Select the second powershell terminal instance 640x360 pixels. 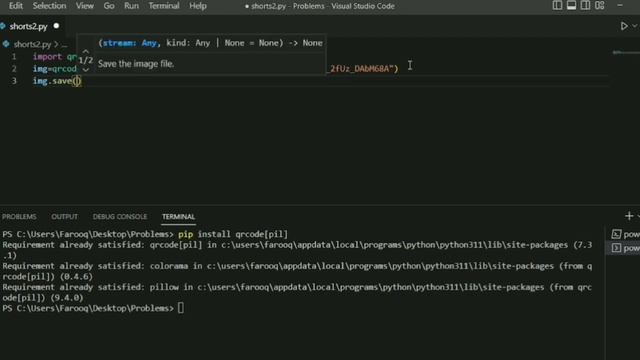[x=625, y=248]
